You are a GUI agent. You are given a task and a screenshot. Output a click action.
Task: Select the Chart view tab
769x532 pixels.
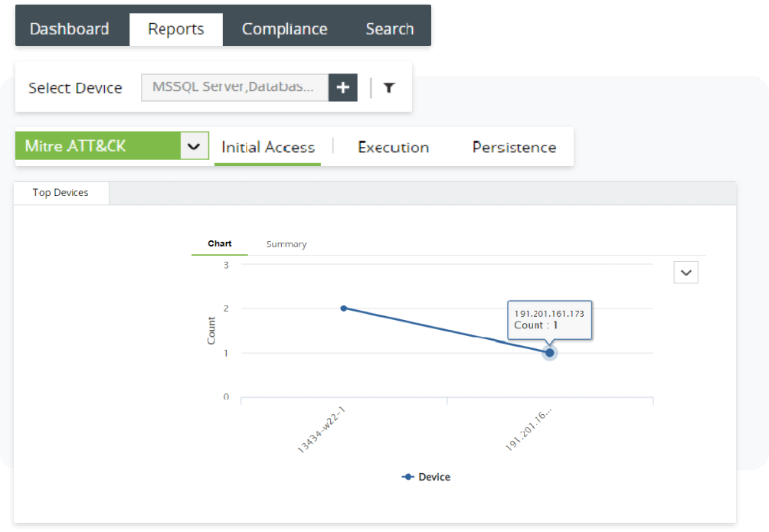219,243
